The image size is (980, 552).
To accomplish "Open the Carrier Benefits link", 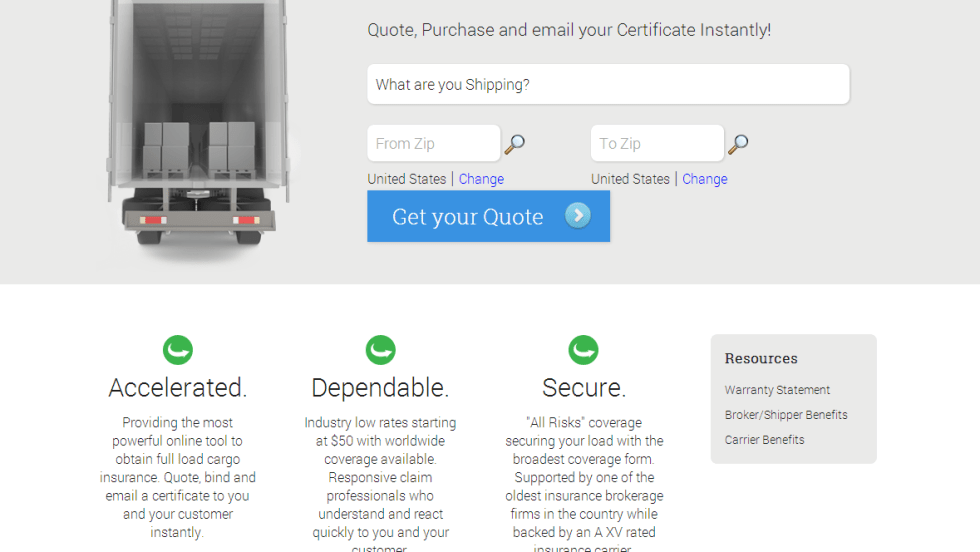I will pos(764,440).
